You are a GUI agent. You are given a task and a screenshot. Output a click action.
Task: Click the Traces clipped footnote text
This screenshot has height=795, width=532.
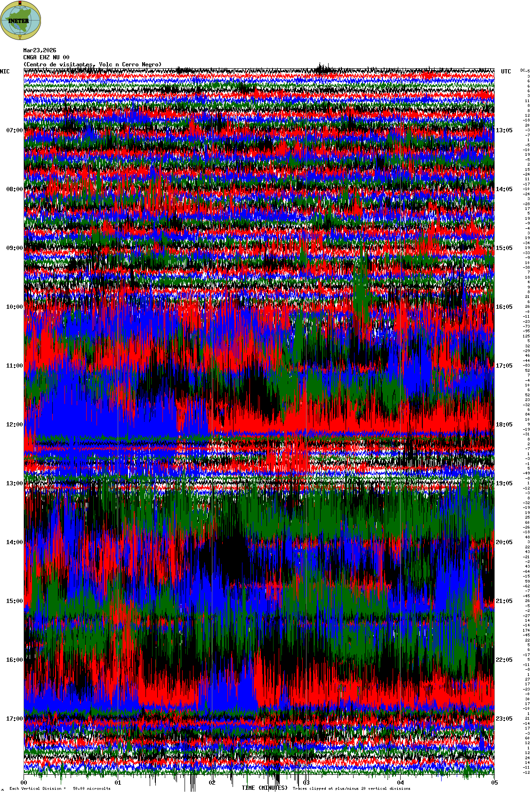pyautogui.click(x=351, y=788)
